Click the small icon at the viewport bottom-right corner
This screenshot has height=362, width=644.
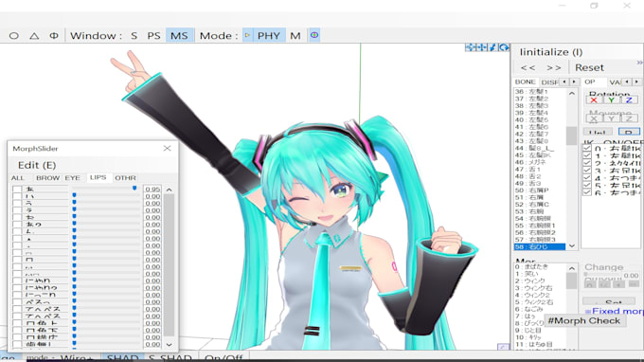[x=503, y=347]
